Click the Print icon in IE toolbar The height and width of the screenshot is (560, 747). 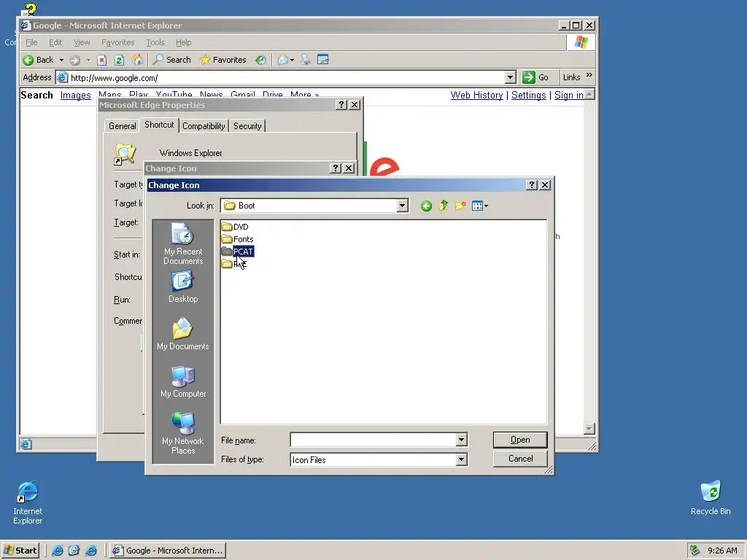[306, 60]
